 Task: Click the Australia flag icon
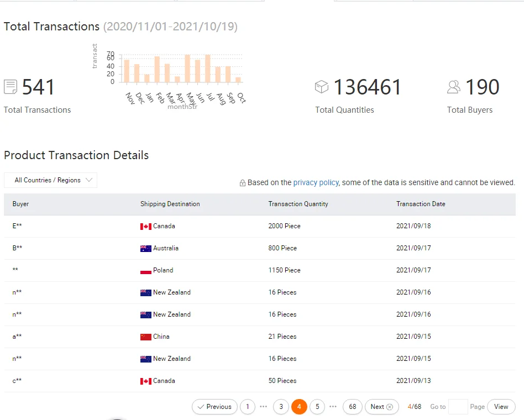point(146,249)
